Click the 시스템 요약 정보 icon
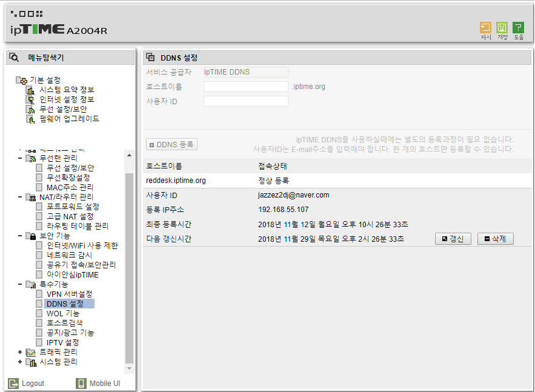Viewport: 535px width, 392px height. [x=31, y=90]
